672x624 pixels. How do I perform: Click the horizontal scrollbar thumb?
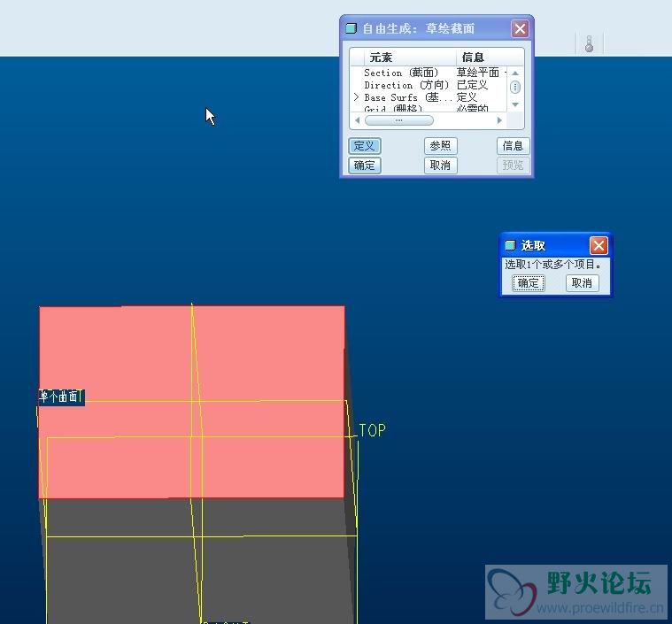coord(399,120)
